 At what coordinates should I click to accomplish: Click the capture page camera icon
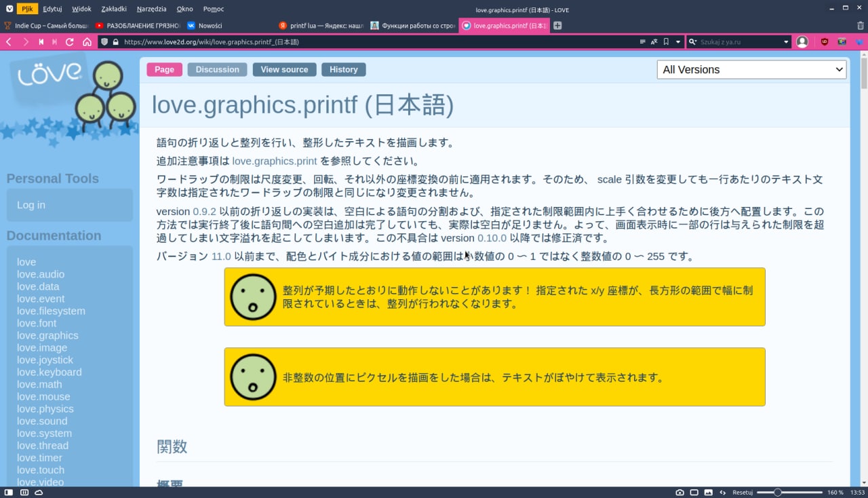tap(680, 493)
